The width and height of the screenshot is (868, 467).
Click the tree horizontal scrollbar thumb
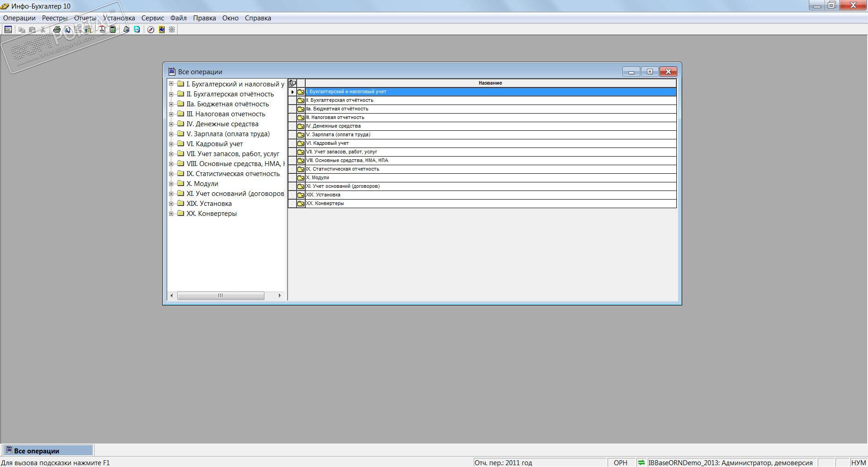221,296
